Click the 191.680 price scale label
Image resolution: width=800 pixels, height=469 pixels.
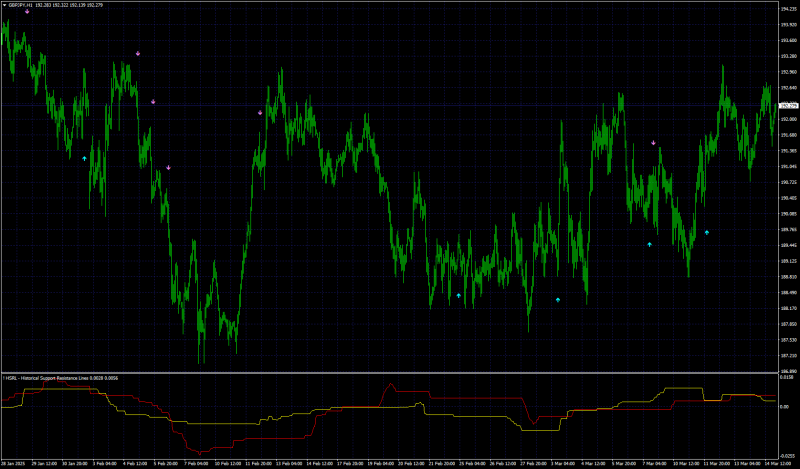[x=788, y=135]
